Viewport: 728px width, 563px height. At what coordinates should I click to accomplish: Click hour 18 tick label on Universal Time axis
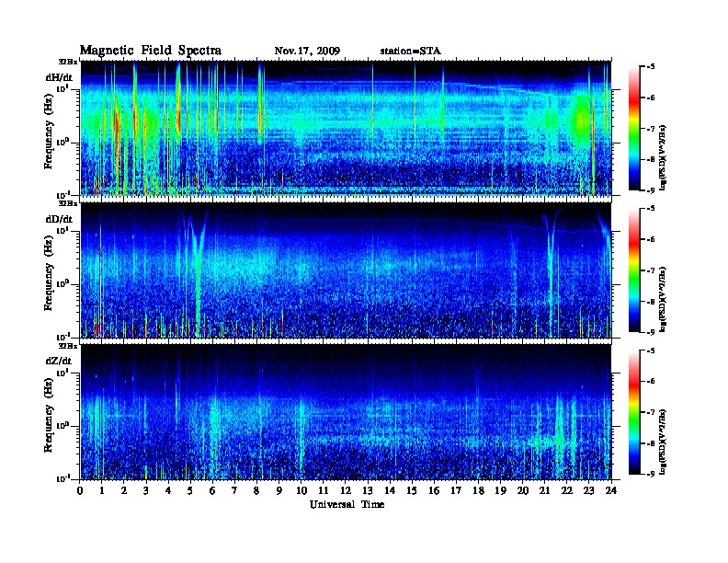[x=478, y=491]
